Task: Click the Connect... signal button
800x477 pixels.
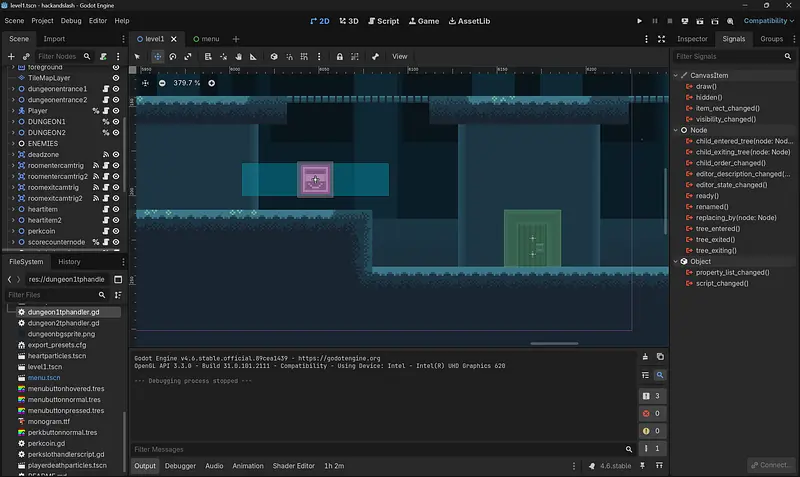Action: coord(771,466)
